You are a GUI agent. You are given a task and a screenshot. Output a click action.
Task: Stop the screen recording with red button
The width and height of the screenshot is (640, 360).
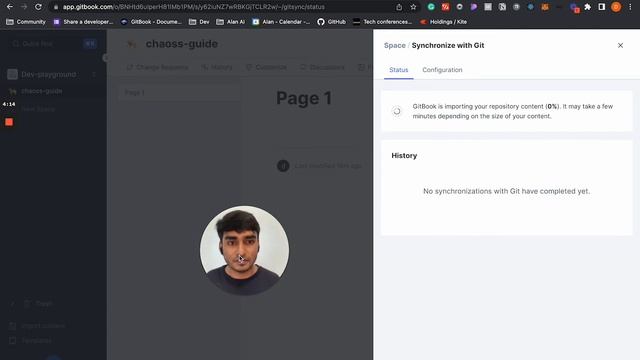pos(9,122)
